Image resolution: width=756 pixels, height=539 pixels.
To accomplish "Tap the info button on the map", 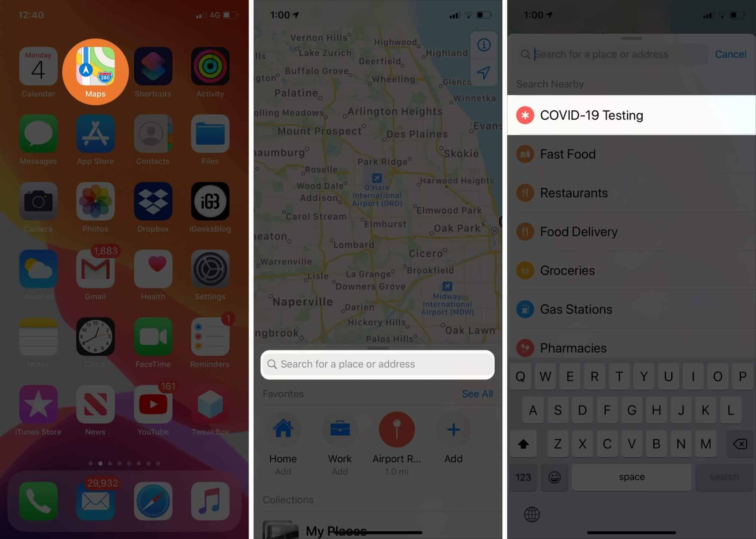I will pos(484,45).
